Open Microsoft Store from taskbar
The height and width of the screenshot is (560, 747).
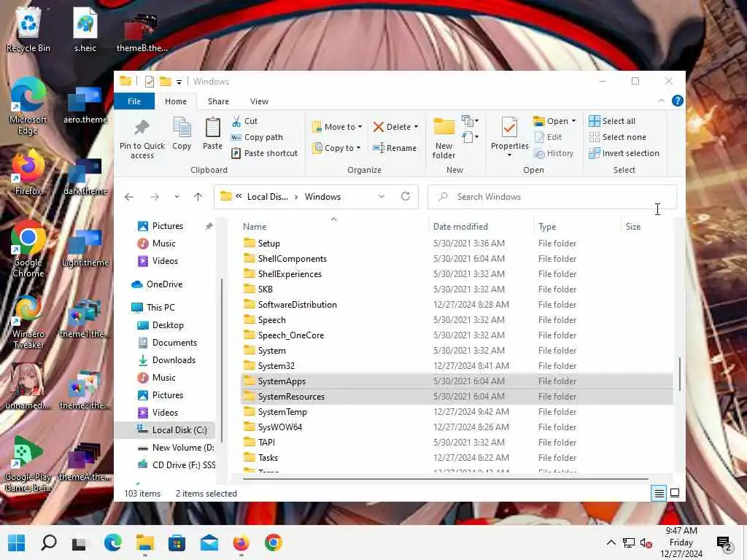click(x=177, y=542)
